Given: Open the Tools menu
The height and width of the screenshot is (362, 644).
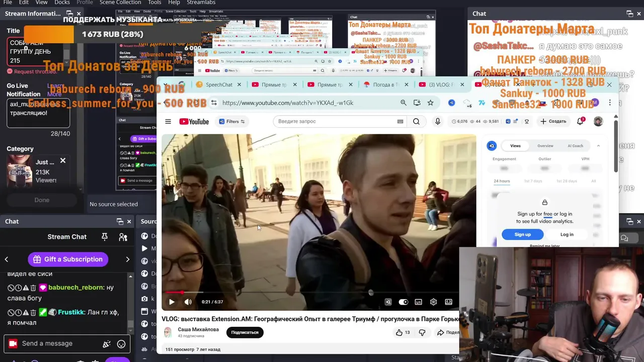Looking at the screenshot, I should (154, 3).
